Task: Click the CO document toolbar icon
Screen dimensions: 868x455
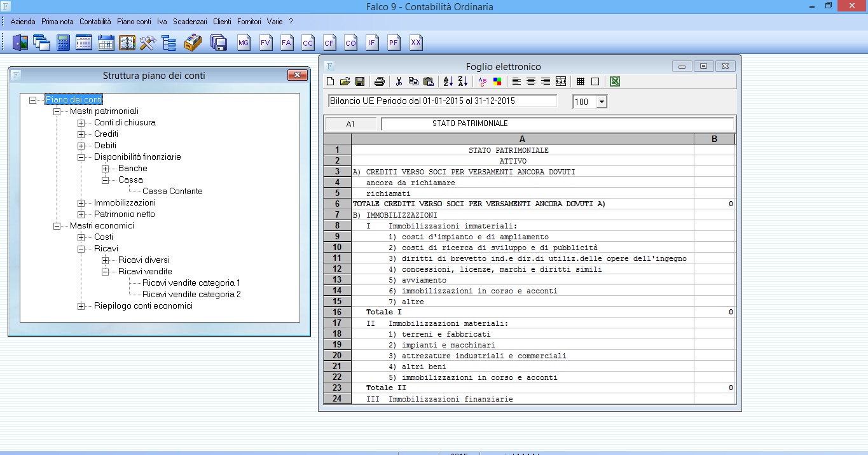Action: click(x=351, y=43)
